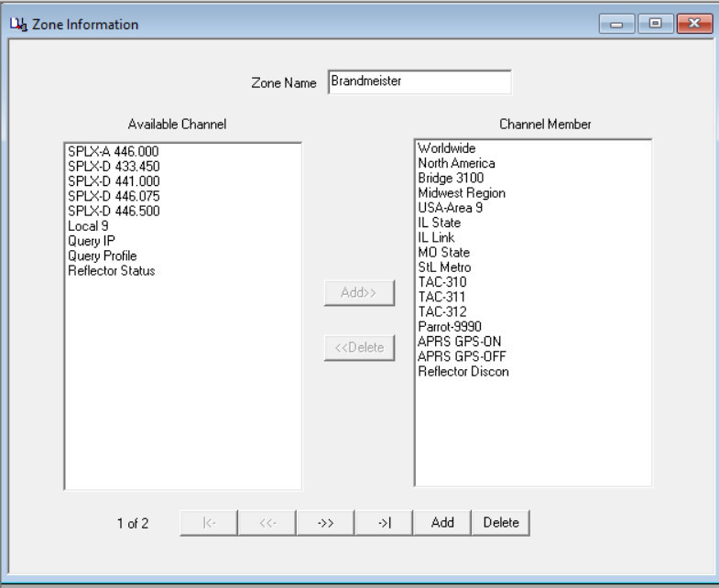Go to previous zone with <<- button
Image resolution: width=719 pixels, height=588 pixels.
tap(267, 523)
